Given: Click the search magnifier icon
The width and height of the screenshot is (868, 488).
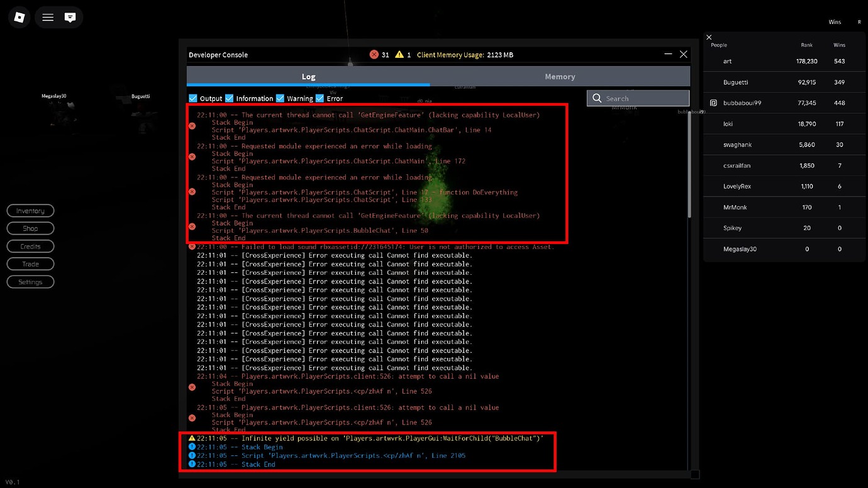Looking at the screenshot, I should pos(597,98).
